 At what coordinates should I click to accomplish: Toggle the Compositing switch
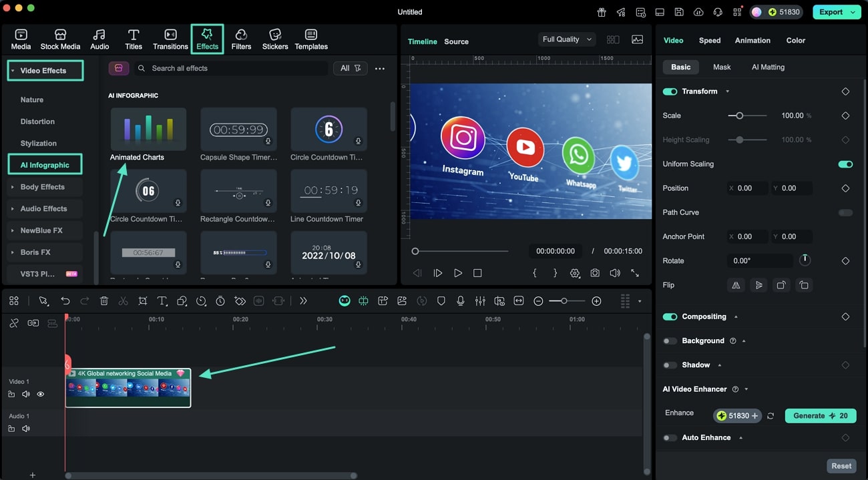point(670,316)
